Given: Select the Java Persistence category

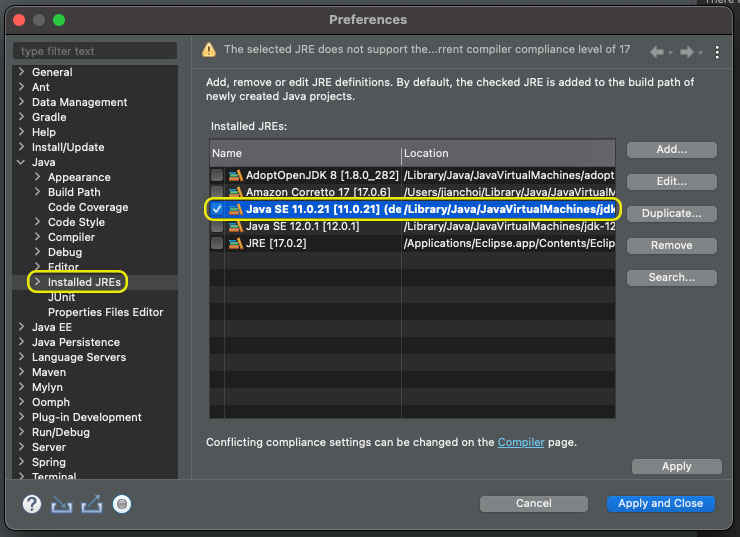Looking at the screenshot, I should click(x=76, y=342).
